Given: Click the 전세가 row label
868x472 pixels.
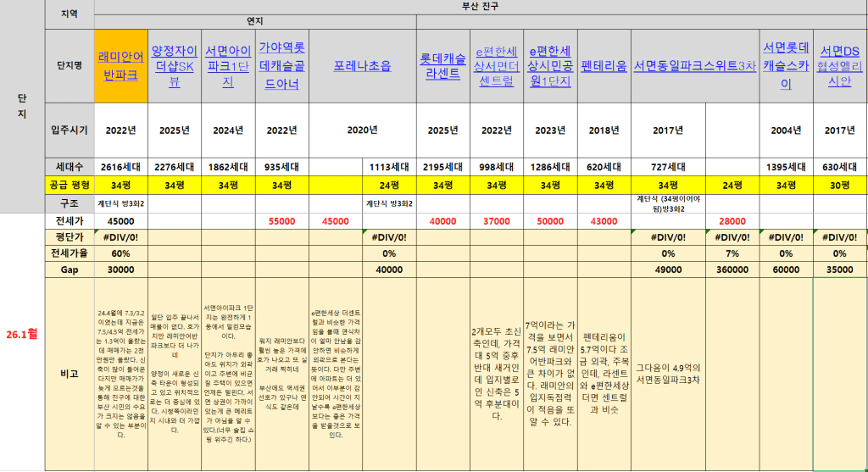Looking at the screenshot, I should 70,221.
